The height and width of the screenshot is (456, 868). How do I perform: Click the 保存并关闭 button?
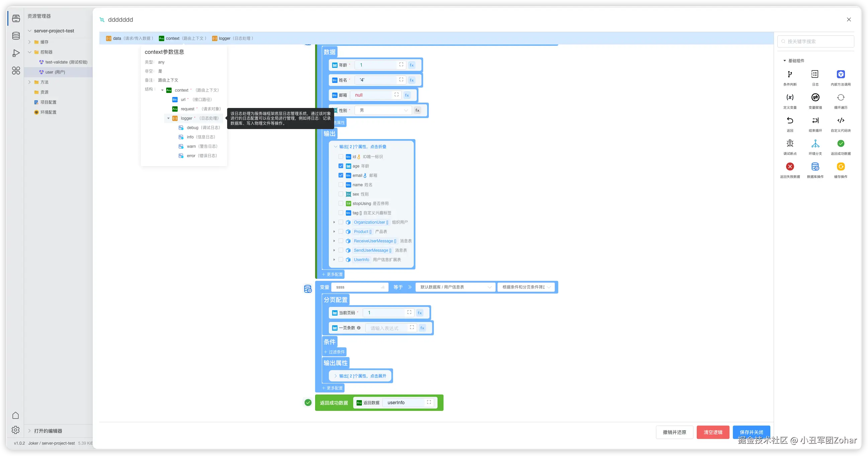[x=751, y=432]
